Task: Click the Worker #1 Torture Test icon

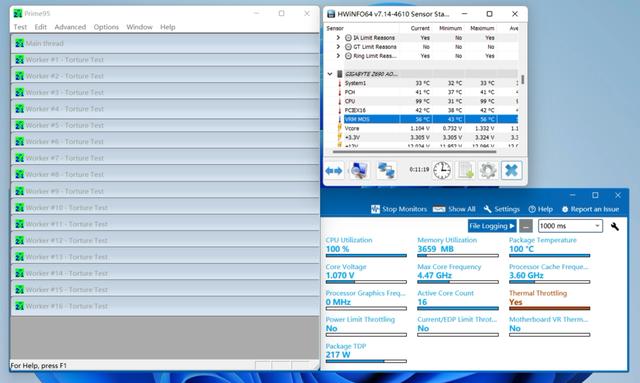Action: coord(19,60)
